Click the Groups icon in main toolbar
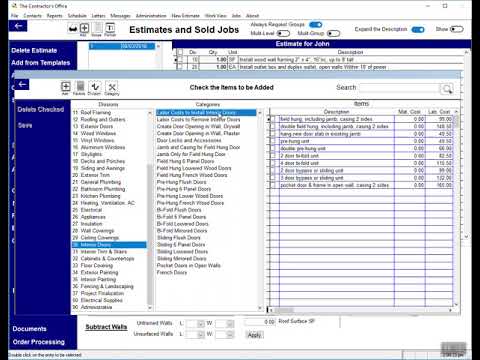This screenshot has width=480, height=360. tap(97, 28)
